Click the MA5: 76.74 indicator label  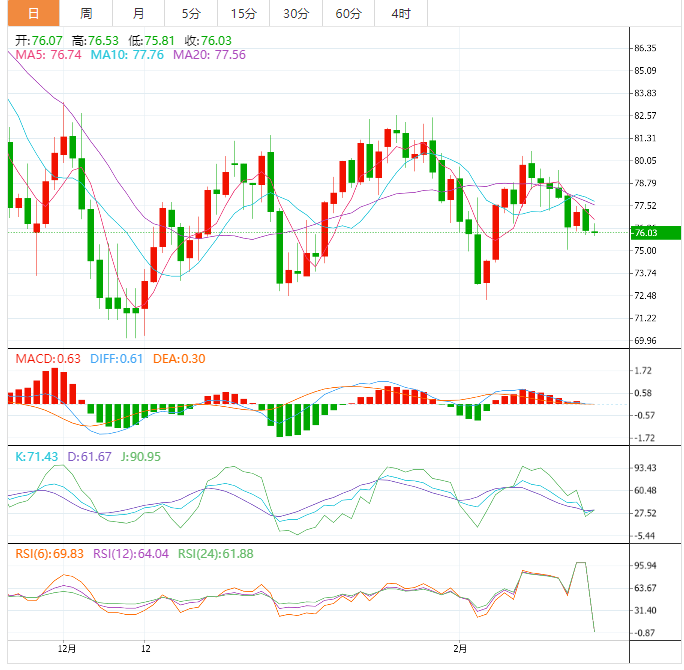click(47, 55)
